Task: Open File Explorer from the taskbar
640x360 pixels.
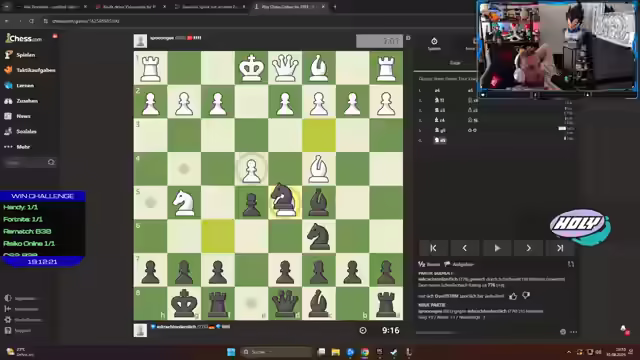Action: coord(336,352)
